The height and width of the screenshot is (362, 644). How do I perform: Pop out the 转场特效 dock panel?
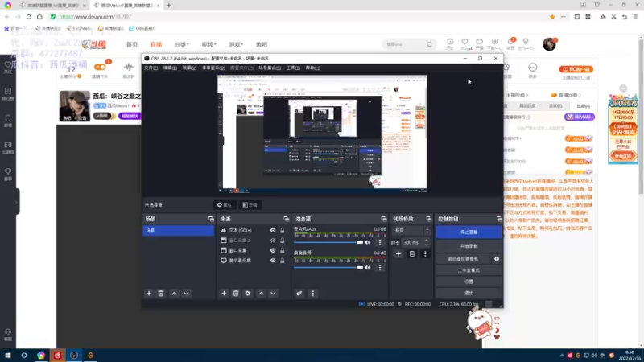pyautogui.click(x=429, y=219)
